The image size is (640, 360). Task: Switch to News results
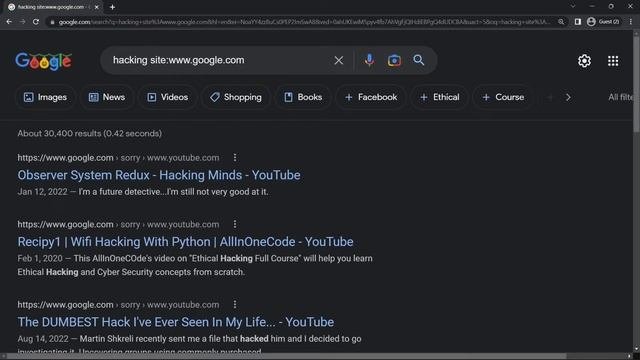tap(107, 97)
